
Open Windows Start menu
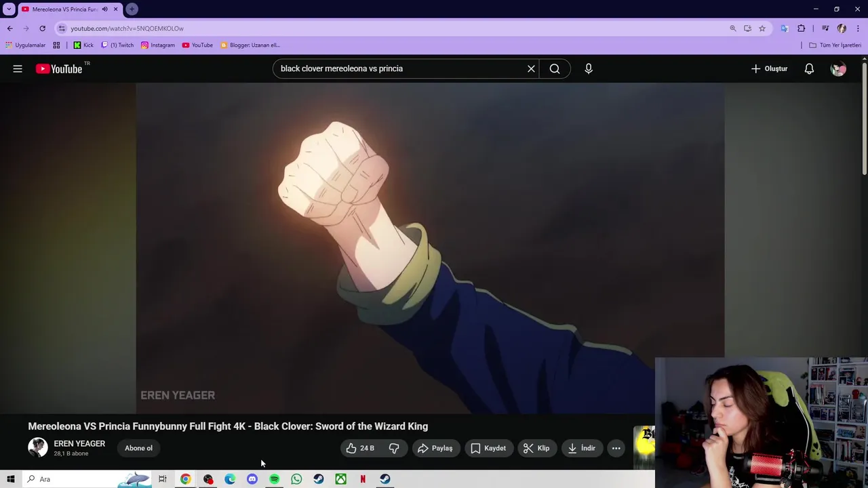pos(10,479)
